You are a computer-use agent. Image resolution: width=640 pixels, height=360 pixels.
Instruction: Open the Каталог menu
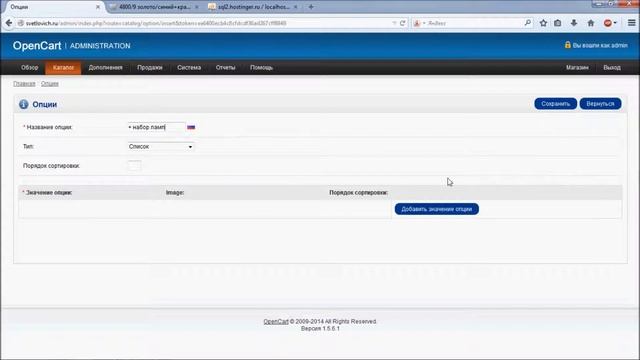[63, 67]
